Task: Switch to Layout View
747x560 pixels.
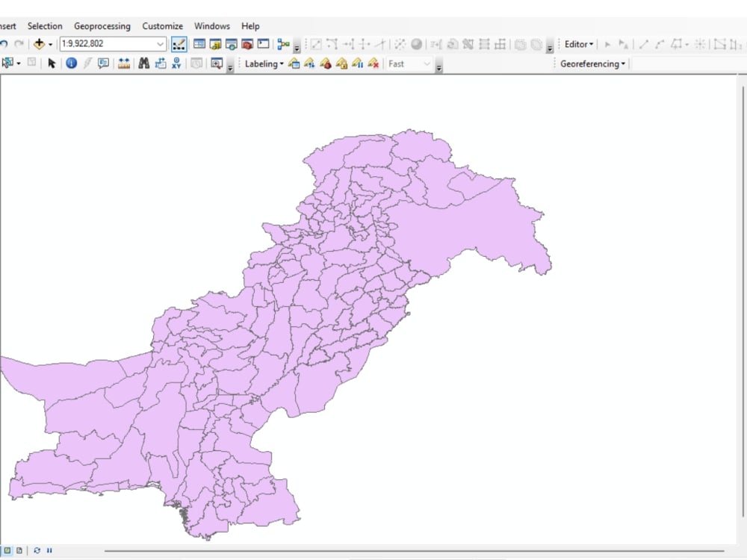Action: coord(19,550)
